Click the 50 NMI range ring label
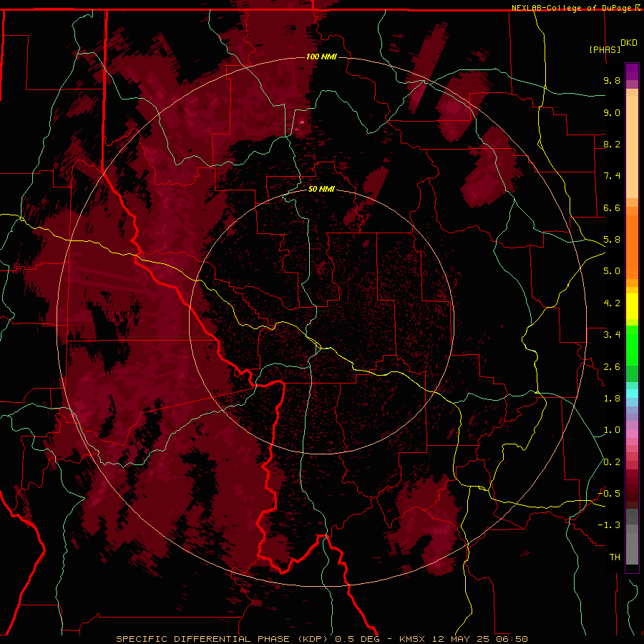This screenshot has width=644, height=644. click(x=321, y=189)
